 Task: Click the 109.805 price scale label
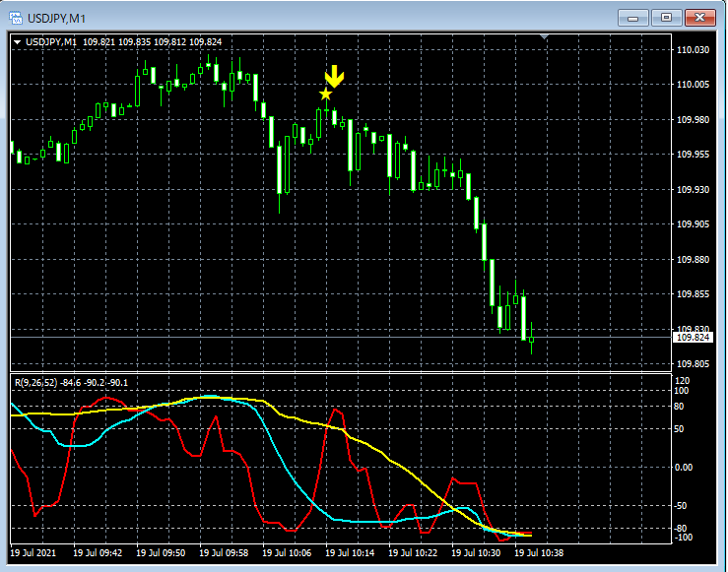(693, 363)
